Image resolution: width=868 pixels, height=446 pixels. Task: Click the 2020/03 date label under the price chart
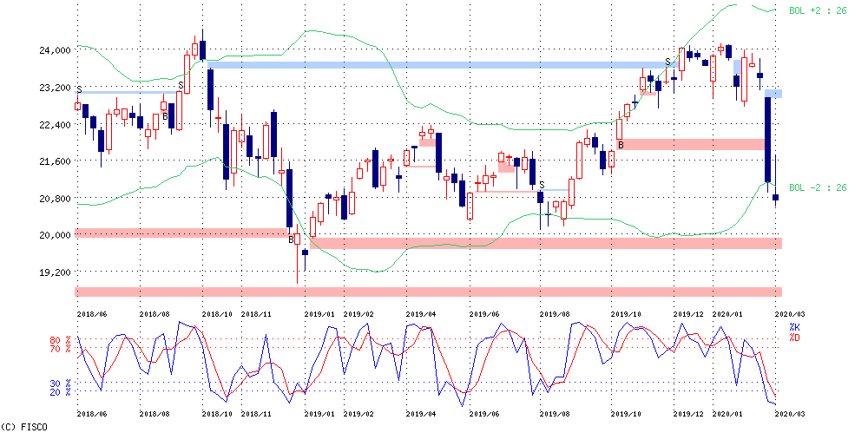[x=788, y=312]
